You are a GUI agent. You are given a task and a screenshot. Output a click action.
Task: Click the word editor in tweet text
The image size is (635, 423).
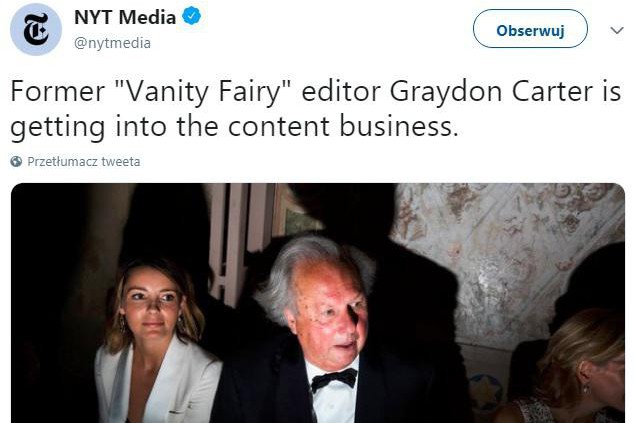(341, 91)
